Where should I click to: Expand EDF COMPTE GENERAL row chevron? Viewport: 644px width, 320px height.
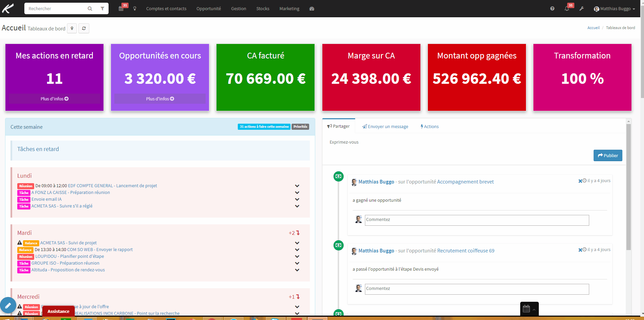[297, 186]
